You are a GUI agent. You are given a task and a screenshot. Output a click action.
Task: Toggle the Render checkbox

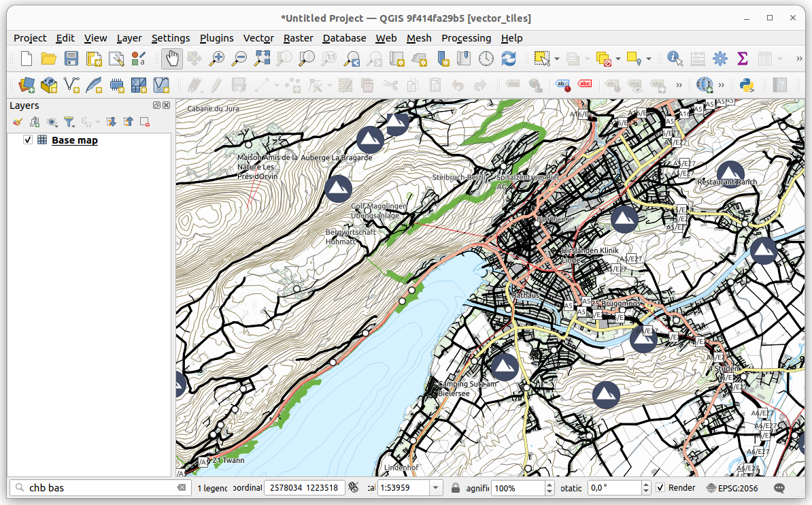coord(660,488)
